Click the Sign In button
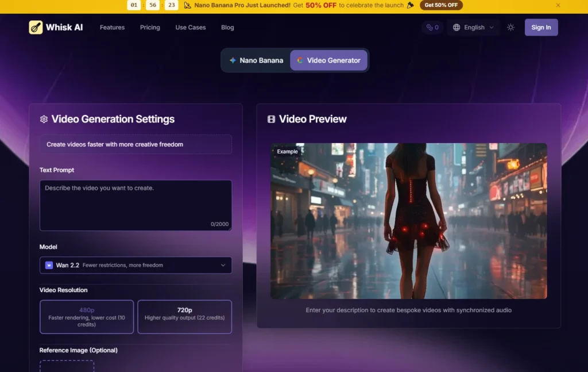 click(541, 28)
